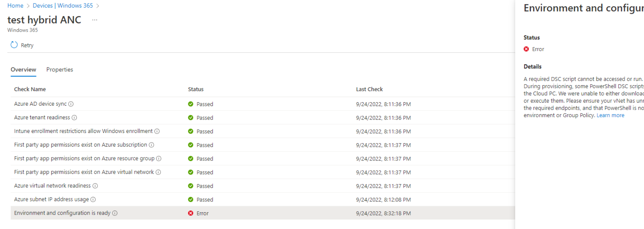This screenshot has height=229, width=644.
Task: Click the red Error status in the table
Action: click(x=198, y=213)
